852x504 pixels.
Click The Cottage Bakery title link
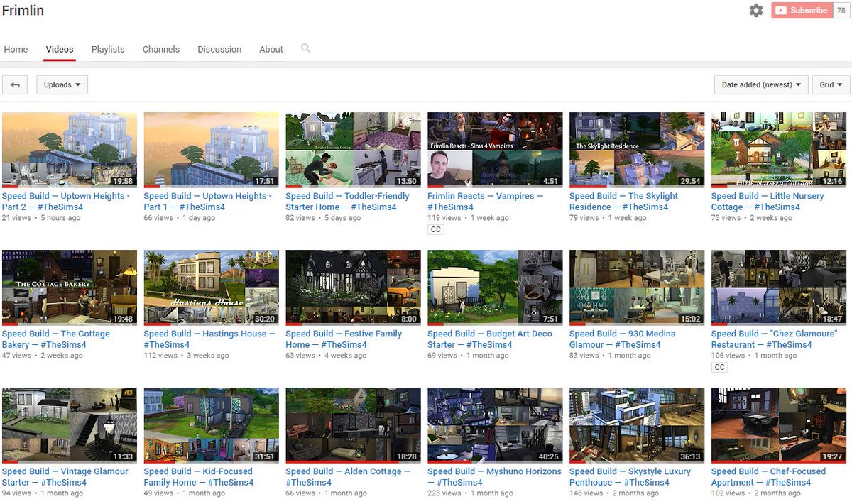point(56,339)
